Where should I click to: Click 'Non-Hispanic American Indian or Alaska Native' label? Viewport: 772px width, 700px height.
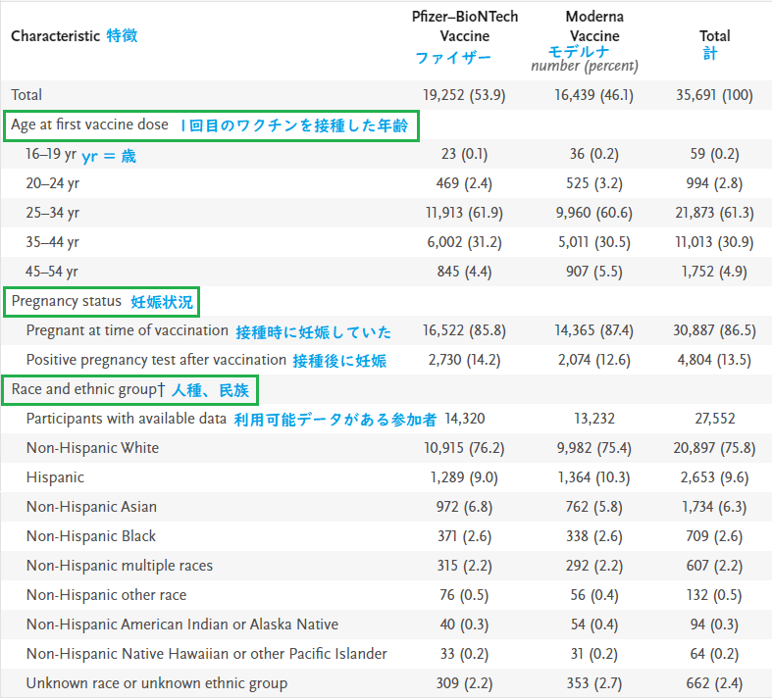coord(182,625)
